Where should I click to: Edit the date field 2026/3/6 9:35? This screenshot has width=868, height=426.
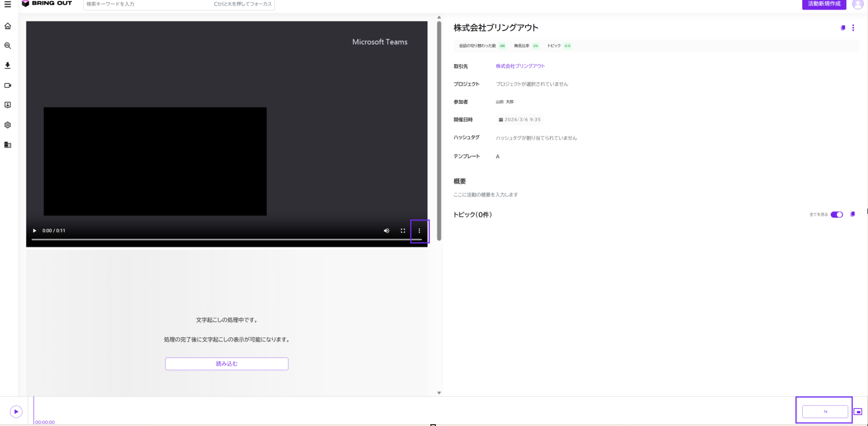coord(519,120)
